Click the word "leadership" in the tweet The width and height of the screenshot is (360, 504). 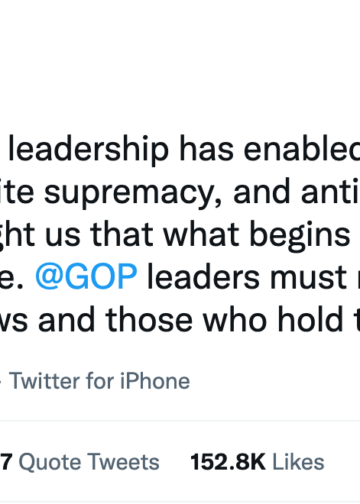88,149
